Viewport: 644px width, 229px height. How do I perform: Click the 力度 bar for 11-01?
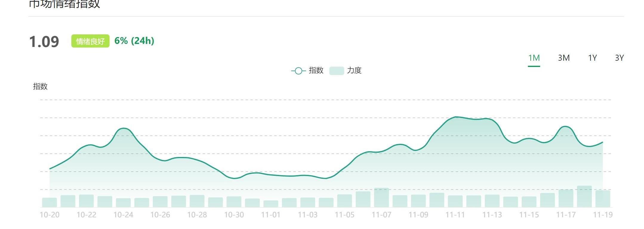pos(271,204)
